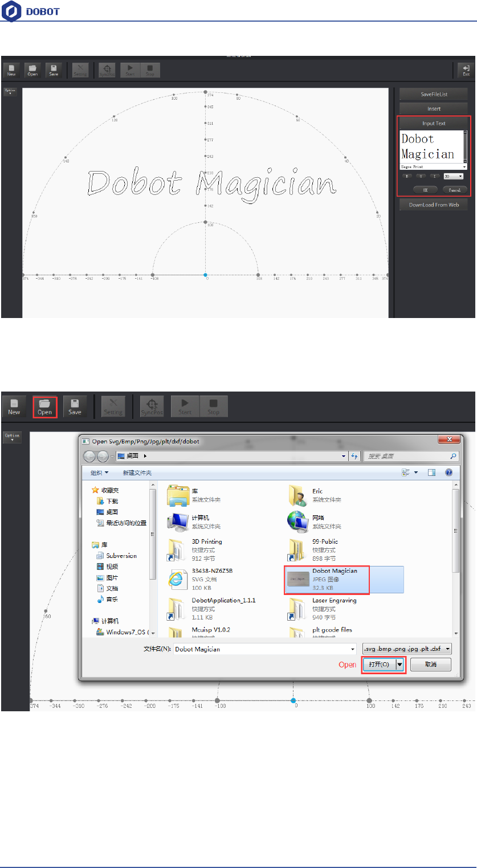This screenshot has height=868, width=477.
Task: Click the change view icon in the dialog
Action: (x=406, y=472)
